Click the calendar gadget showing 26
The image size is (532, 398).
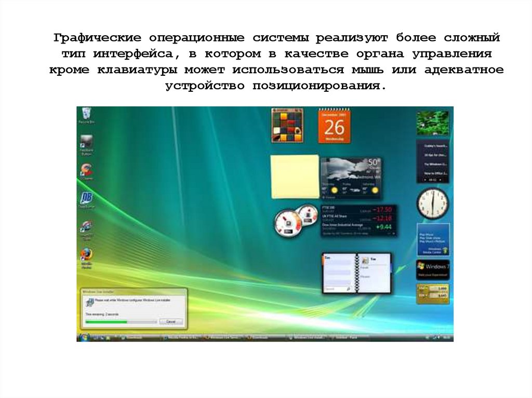point(334,126)
